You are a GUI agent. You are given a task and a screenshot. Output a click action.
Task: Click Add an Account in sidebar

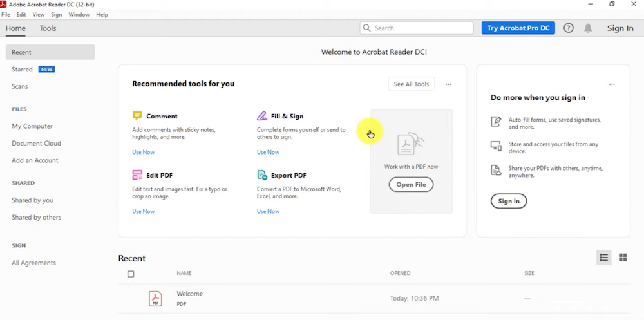[35, 160]
